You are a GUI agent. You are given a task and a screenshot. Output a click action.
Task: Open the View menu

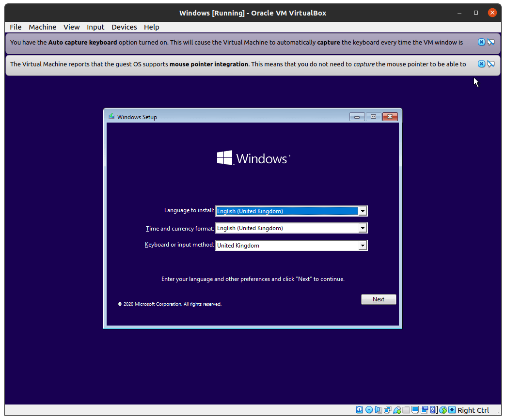(x=71, y=27)
